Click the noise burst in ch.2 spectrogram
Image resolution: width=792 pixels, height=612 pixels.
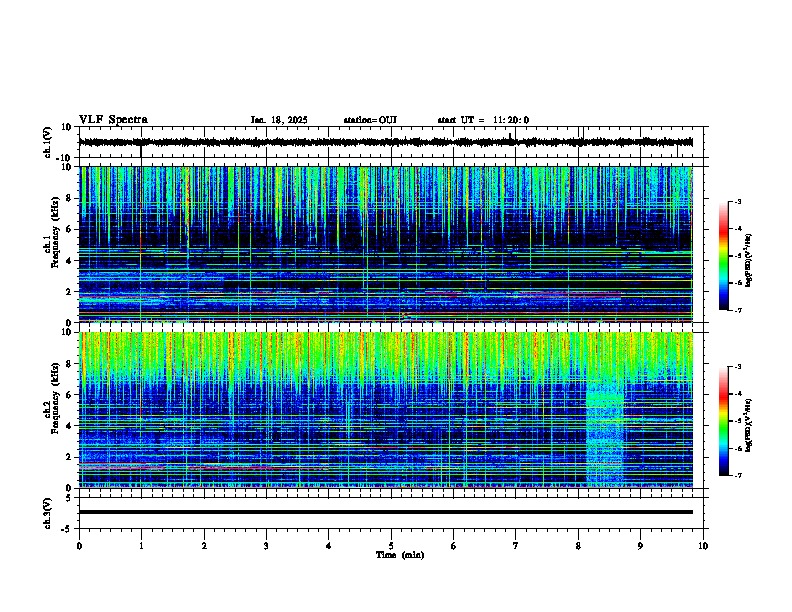coord(605,435)
